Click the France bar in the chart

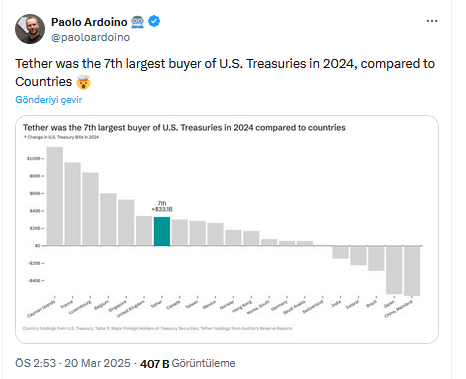click(73, 204)
